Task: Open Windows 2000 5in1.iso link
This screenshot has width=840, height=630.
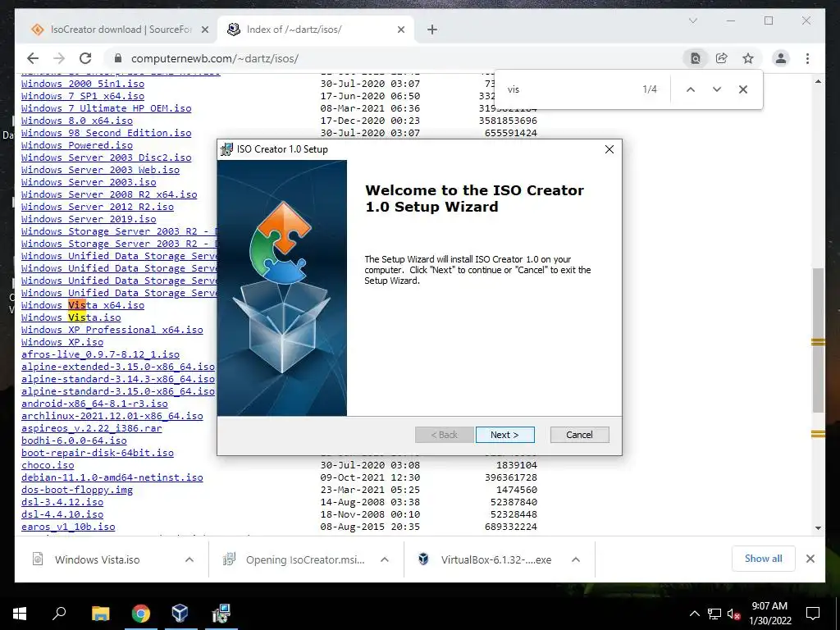Action: coord(83,84)
